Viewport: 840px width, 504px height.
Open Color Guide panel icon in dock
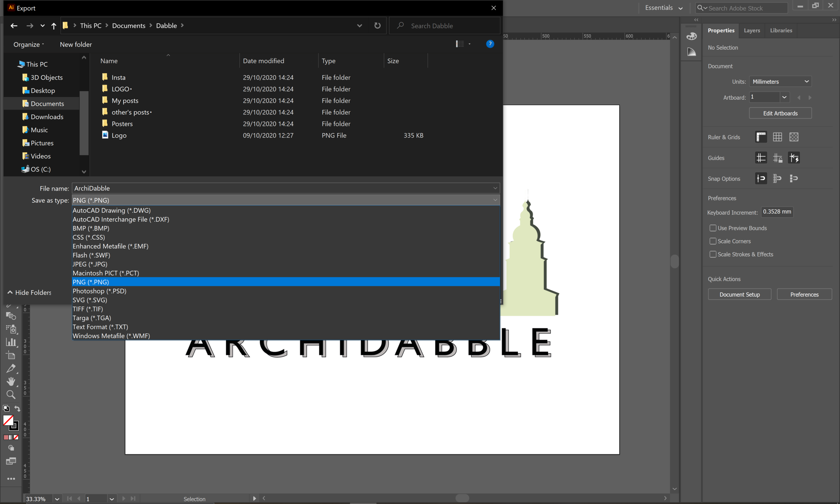(x=691, y=52)
